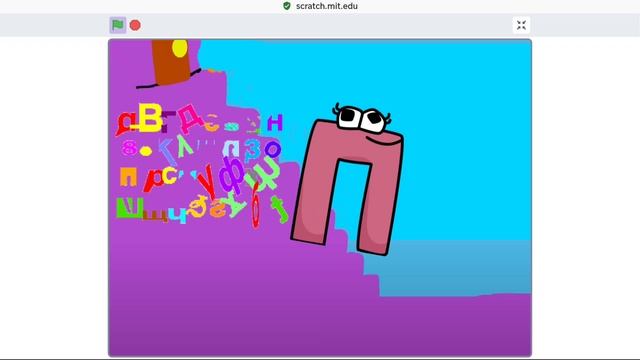Viewport: 640px width, 360px height.
Task: Start the project with the green flag
Action: pyautogui.click(x=118, y=25)
